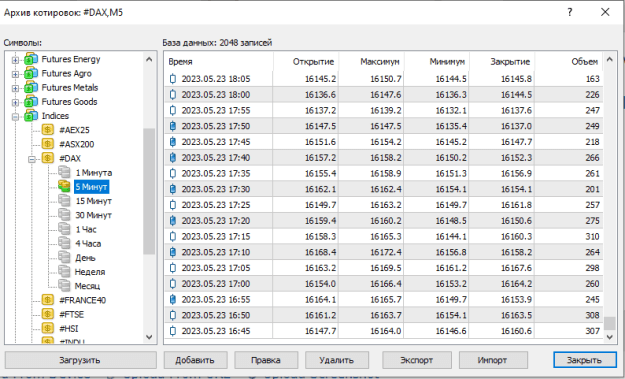The image size is (625, 379).
Task: Click the #AEX25 symbol coin icon
Action: pyautogui.click(x=47, y=130)
